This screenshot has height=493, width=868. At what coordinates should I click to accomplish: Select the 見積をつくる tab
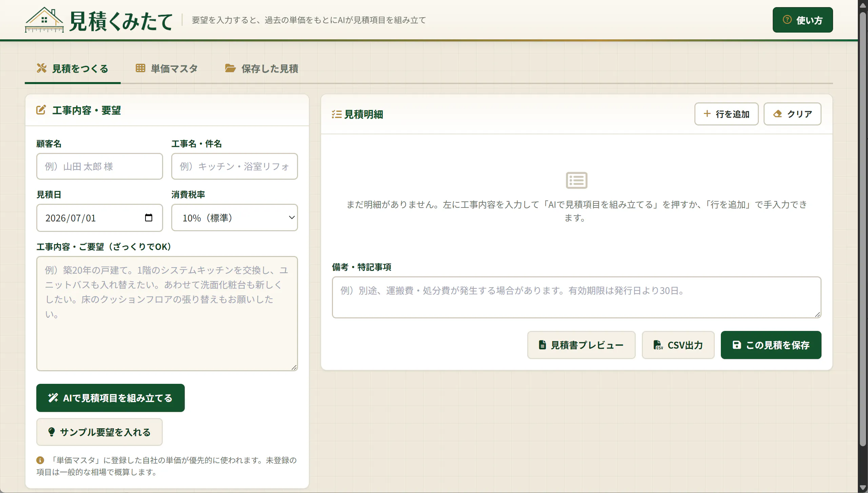73,68
